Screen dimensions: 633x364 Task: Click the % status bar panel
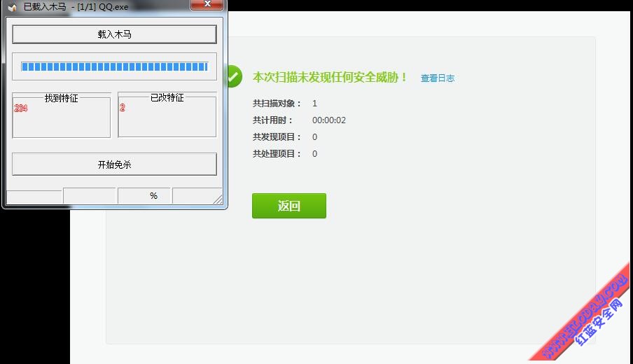tap(153, 196)
